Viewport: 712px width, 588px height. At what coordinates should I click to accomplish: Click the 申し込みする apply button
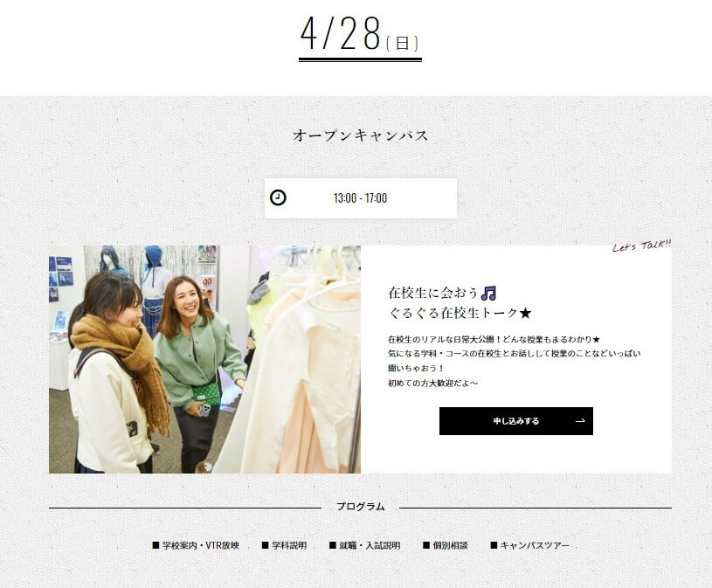(515, 421)
